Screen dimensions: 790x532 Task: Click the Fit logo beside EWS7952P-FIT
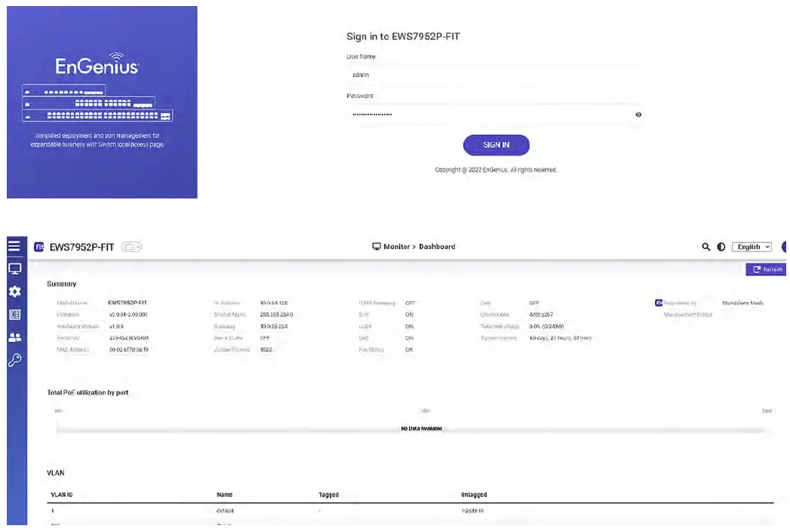click(x=38, y=247)
